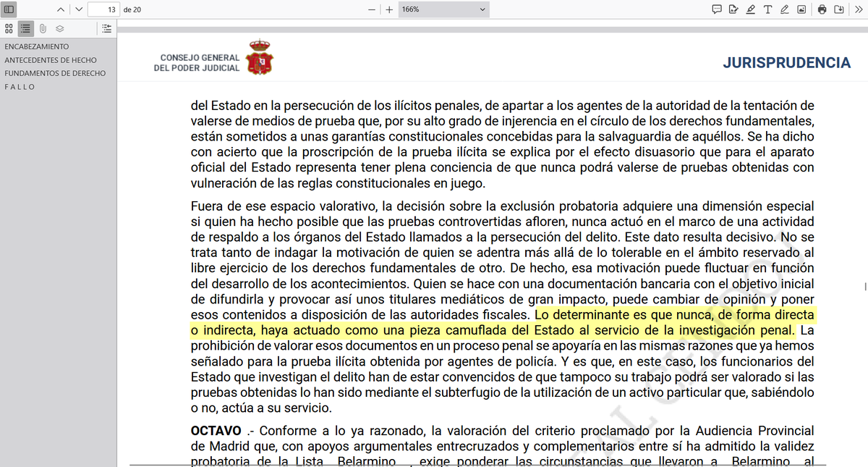Zoom in with the plus button

pos(389,9)
